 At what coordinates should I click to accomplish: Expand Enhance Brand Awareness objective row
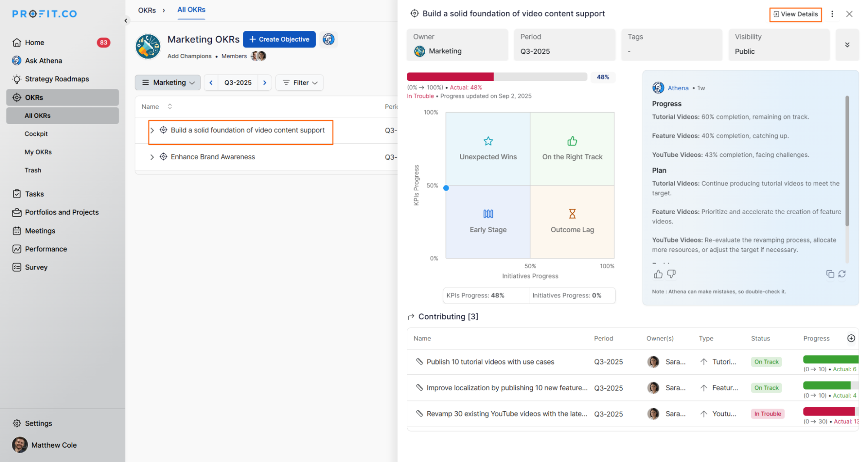(x=152, y=157)
